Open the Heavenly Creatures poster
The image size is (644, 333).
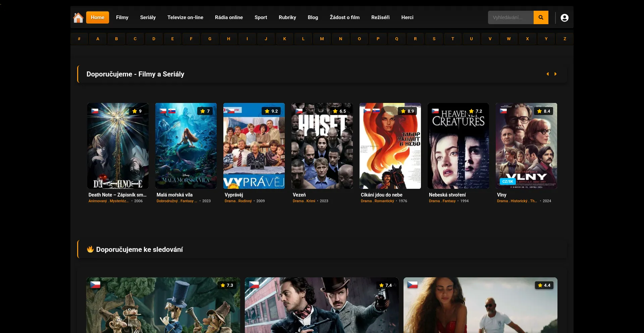pyautogui.click(x=458, y=146)
